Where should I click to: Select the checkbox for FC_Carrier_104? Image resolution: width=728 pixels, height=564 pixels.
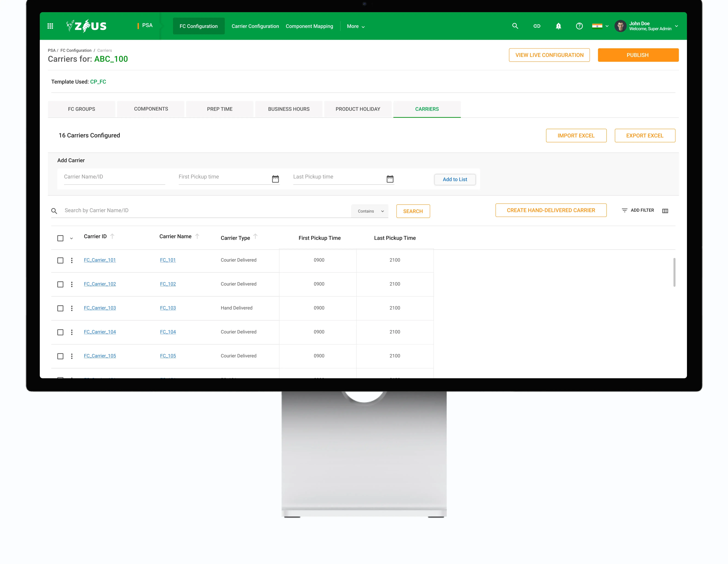point(60,332)
